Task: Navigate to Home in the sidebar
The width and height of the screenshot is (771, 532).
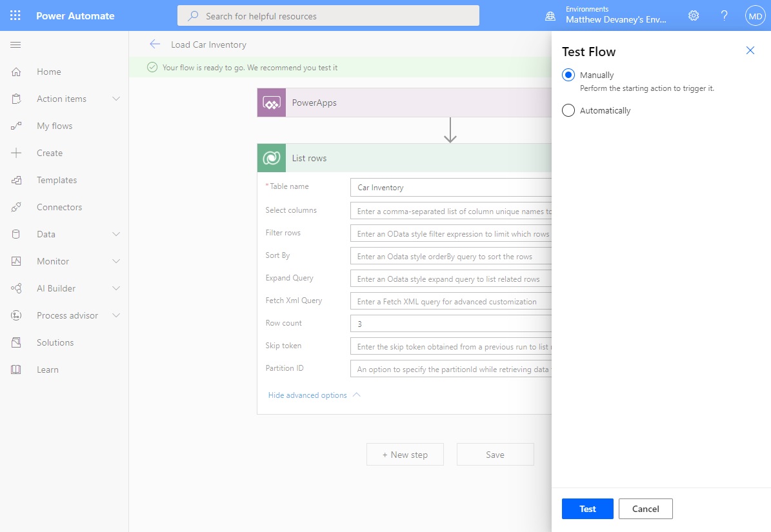Action: tap(48, 71)
